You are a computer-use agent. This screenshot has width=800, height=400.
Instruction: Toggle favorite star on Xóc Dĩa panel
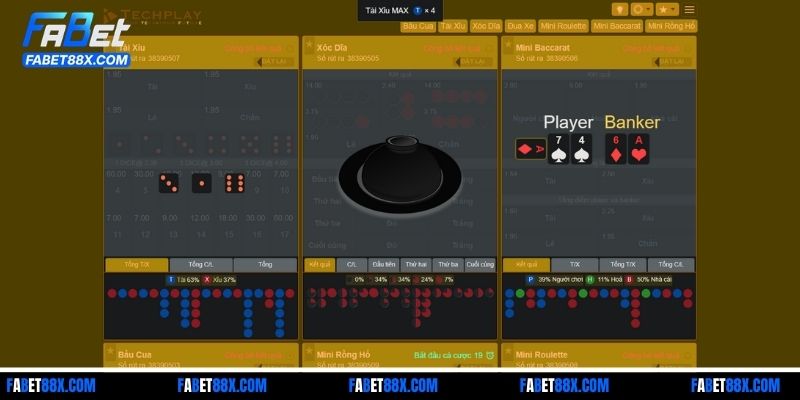point(309,45)
